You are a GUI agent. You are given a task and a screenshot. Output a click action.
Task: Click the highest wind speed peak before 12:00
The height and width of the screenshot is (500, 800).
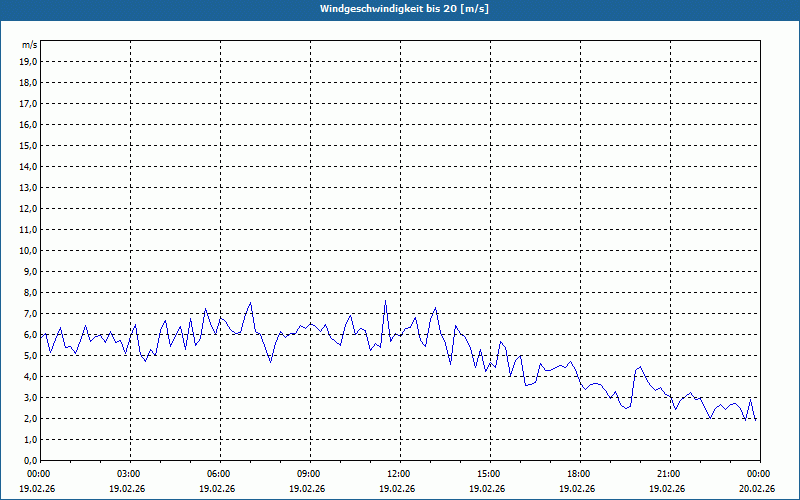tap(385, 301)
